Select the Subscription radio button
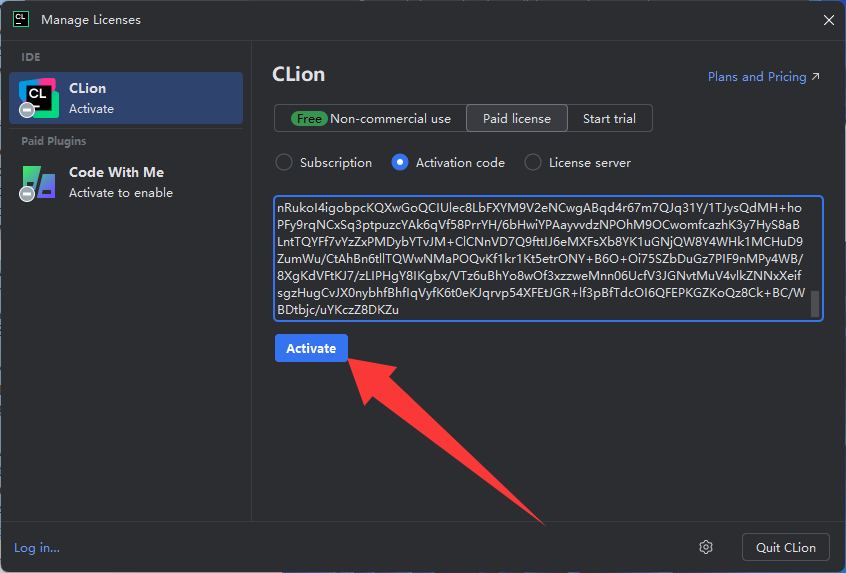Screen dimensions: 846x573 tap(284, 162)
